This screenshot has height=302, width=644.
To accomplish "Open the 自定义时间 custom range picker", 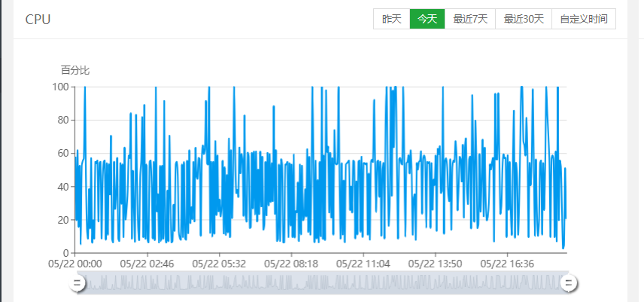I will pos(583,19).
